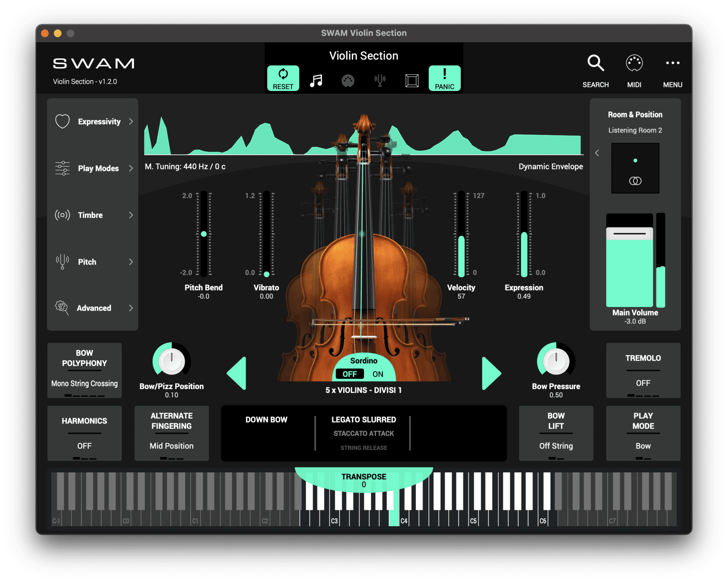Open the Play Modes section

(93, 168)
